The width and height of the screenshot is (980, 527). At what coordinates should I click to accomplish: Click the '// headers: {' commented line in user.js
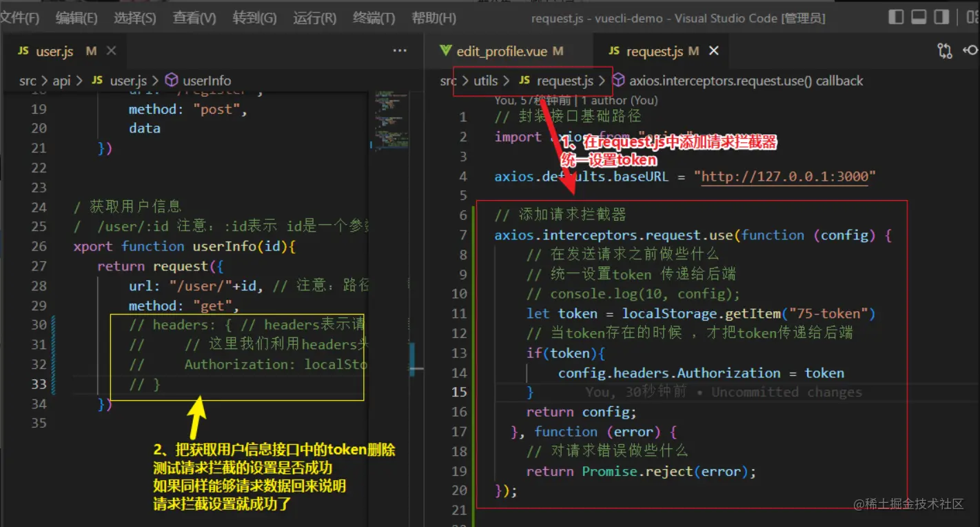(246, 325)
